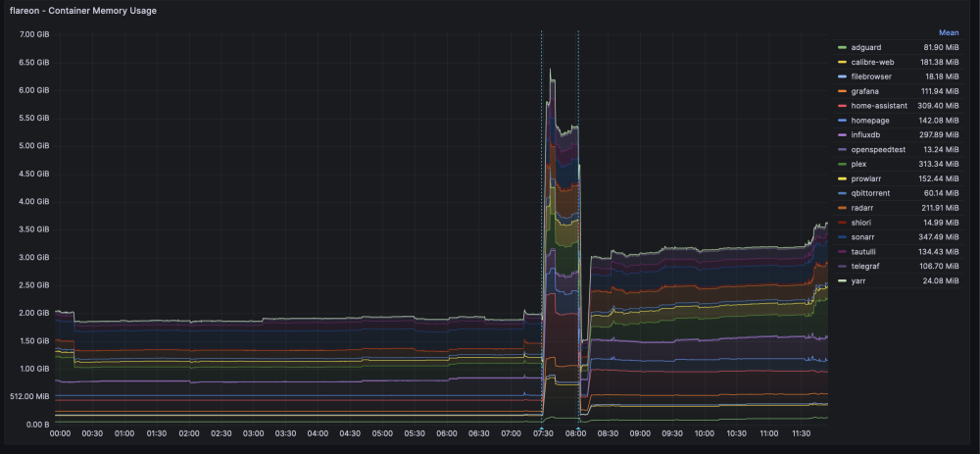Click the blue swatch beside qbittorrent
The height and width of the screenshot is (454, 980).
[x=842, y=193]
